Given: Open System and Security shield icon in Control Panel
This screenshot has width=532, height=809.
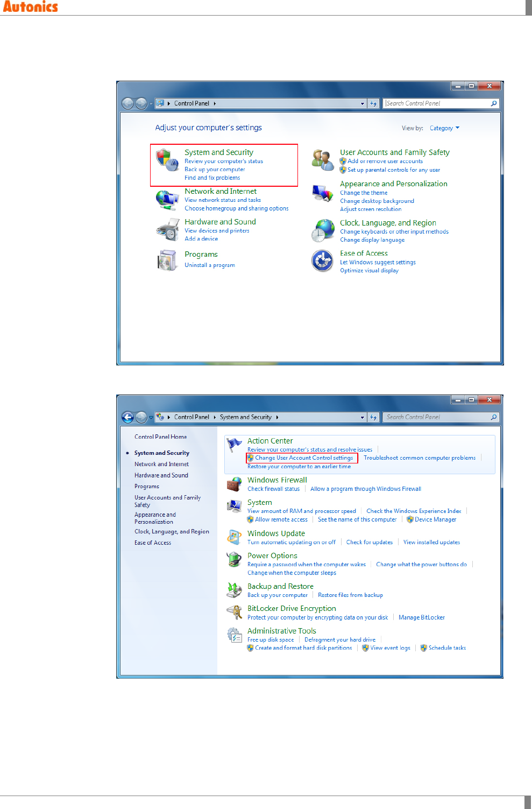Looking at the screenshot, I should click(167, 160).
